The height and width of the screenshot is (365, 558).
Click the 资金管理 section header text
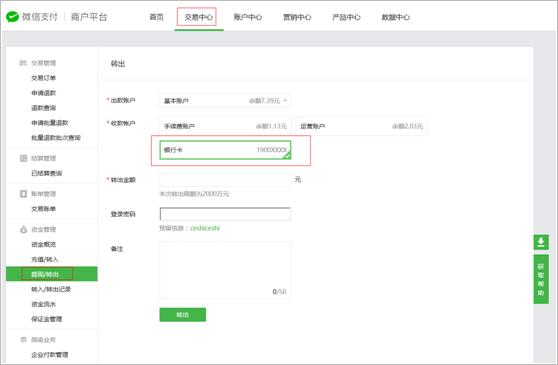point(43,229)
